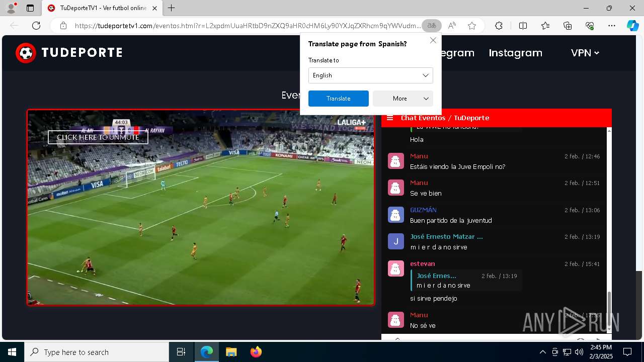Open File Explorer from the taskbar
This screenshot has height=362, width=644.
[x=231, y=352]
